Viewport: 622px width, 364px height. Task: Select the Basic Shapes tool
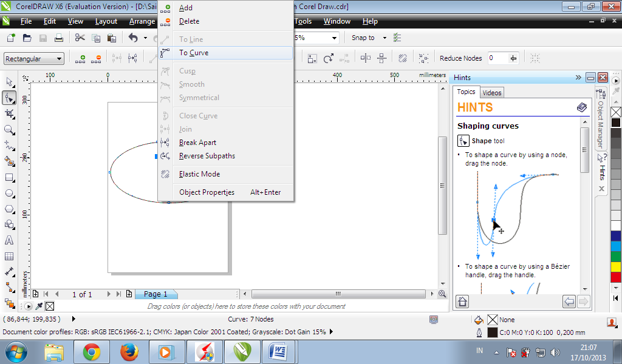coord(10,224)
